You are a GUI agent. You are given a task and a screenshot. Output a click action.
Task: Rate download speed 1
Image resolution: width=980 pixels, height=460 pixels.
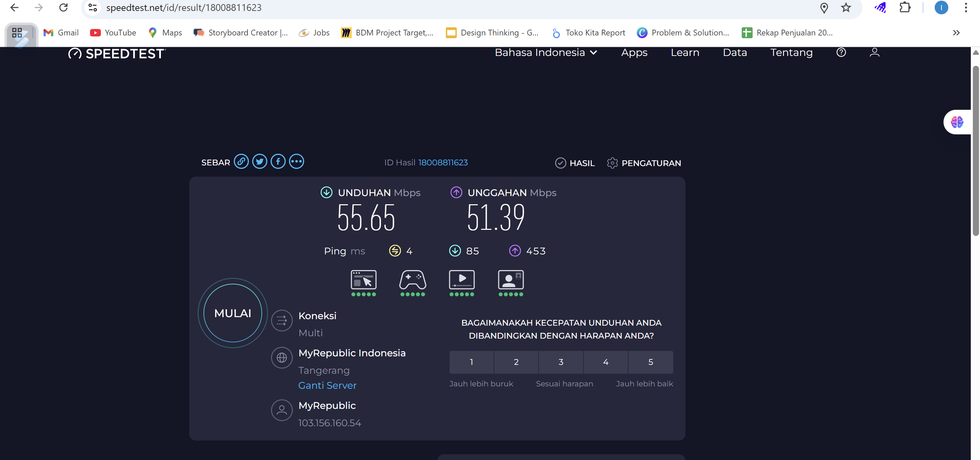(471, 362)
